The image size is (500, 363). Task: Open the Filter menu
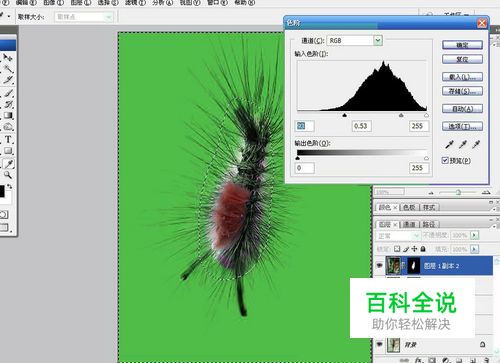(135, 3)
